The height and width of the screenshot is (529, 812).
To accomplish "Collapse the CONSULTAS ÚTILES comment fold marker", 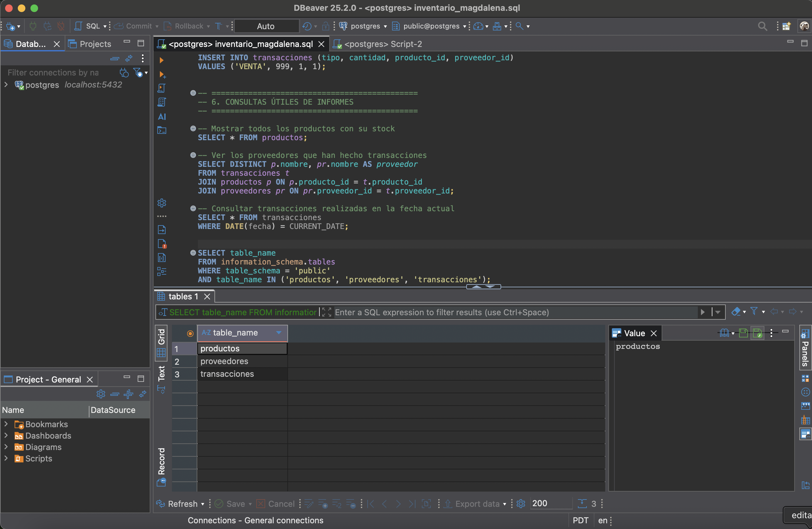I will tap(193, 93).
